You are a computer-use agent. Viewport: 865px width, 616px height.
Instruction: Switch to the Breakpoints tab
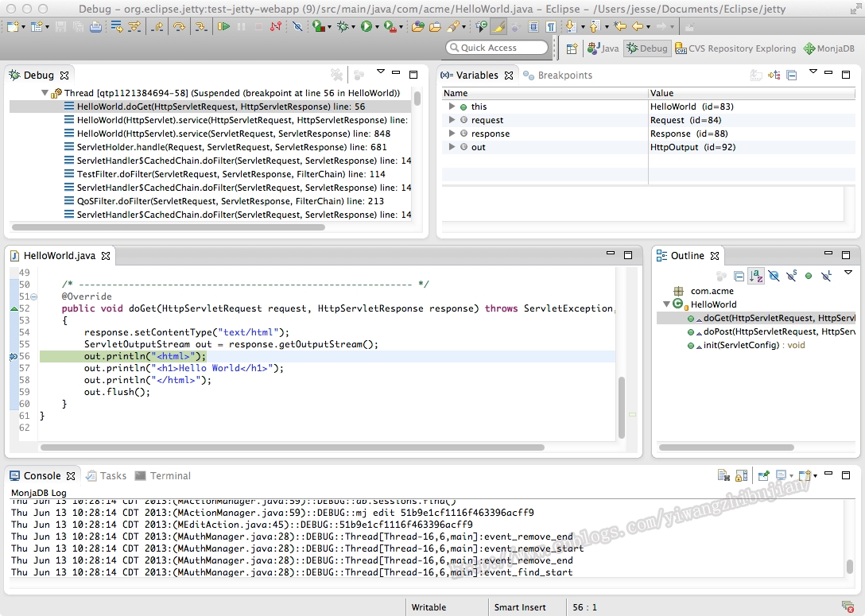(x=558, y=75)
